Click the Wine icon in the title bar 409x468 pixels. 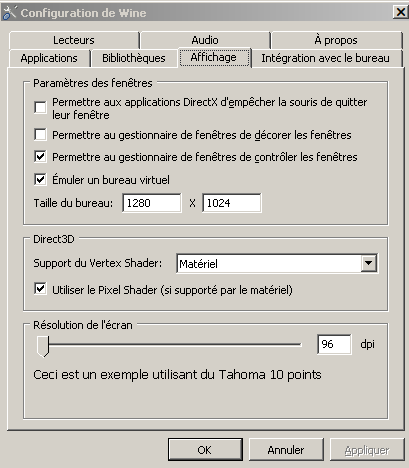pos(9,13)
